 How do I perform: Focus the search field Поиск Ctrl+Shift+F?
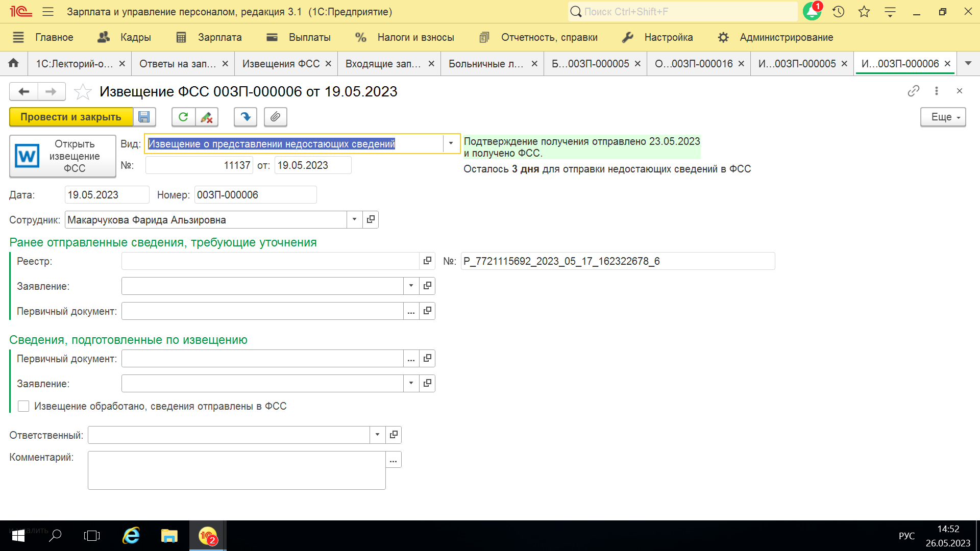pos(682,11)
